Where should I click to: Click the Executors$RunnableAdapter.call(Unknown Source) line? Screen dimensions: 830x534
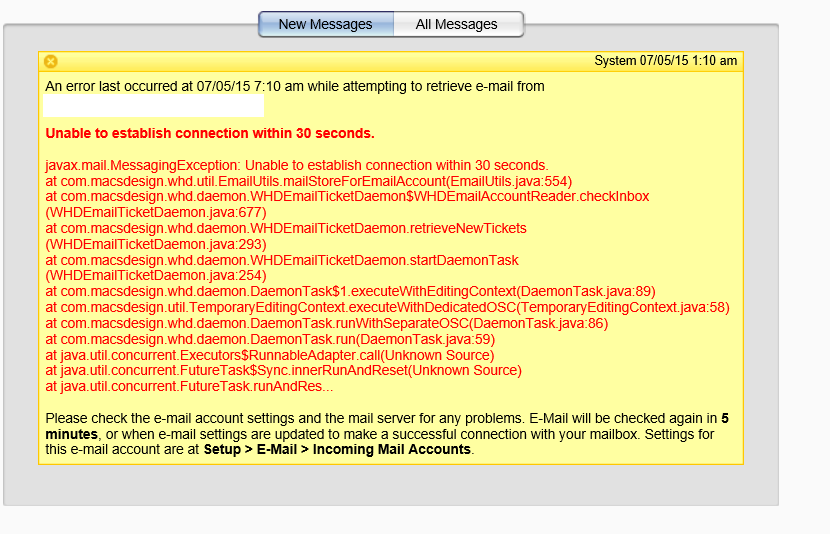(x=269, y=355)
